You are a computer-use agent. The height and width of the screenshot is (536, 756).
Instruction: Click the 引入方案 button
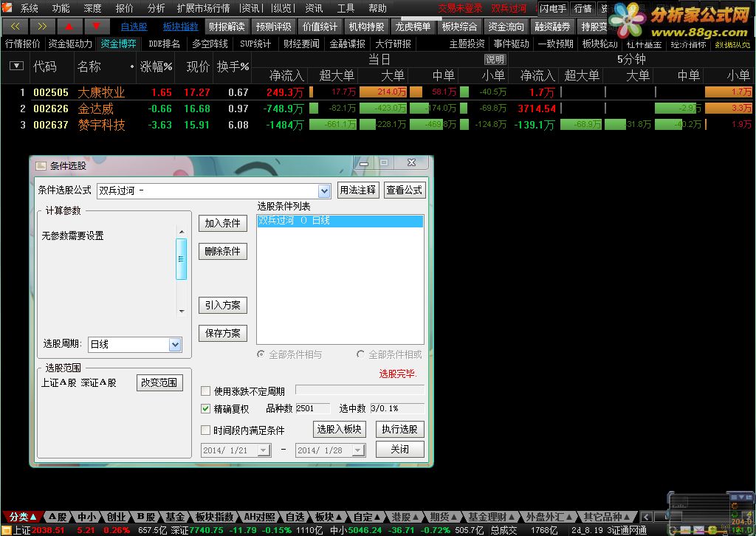(222, 305)
